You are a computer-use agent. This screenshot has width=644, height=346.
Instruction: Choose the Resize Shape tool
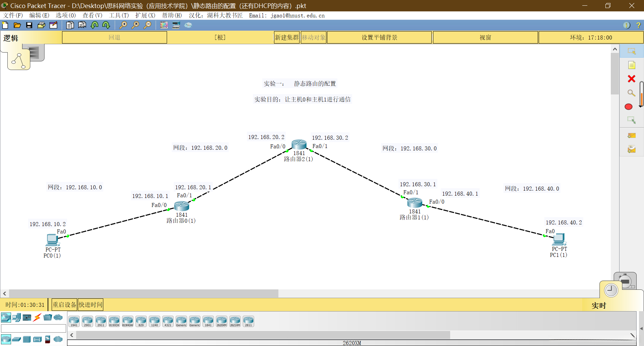pyautogui.click(x=632, y=120)
